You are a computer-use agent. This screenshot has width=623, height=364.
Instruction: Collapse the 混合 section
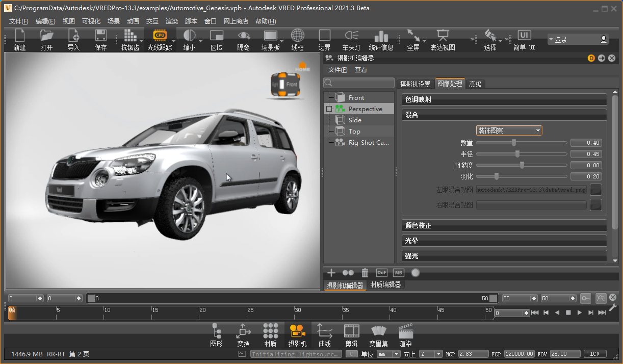(x=505, y=115)
